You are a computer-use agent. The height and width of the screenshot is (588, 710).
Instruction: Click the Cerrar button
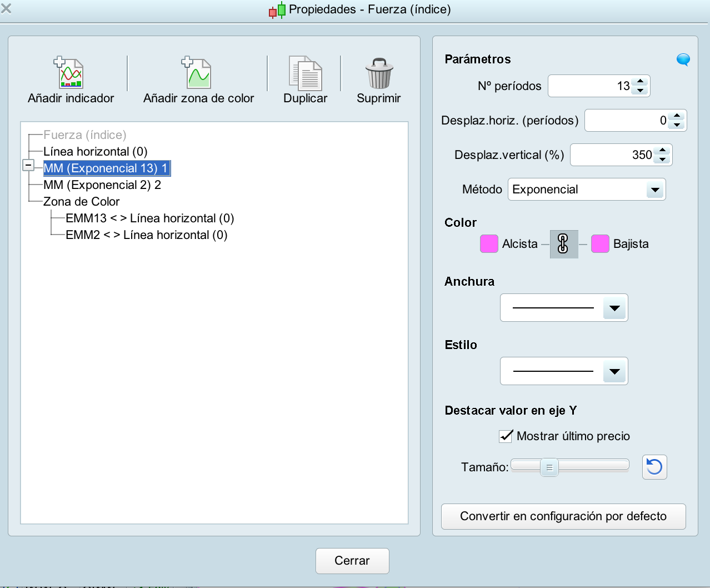click(352, 561)
